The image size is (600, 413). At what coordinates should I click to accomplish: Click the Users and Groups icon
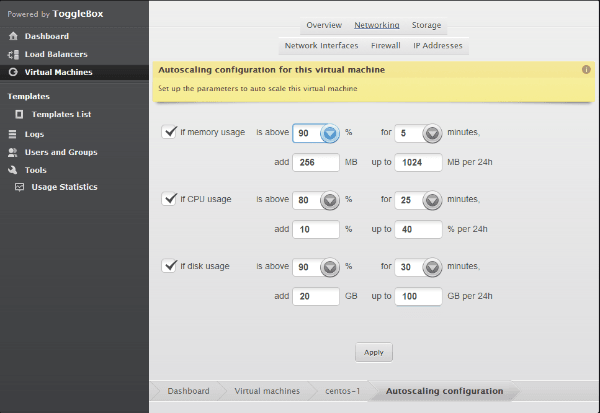pyautogui.click(x=13, y=152)
